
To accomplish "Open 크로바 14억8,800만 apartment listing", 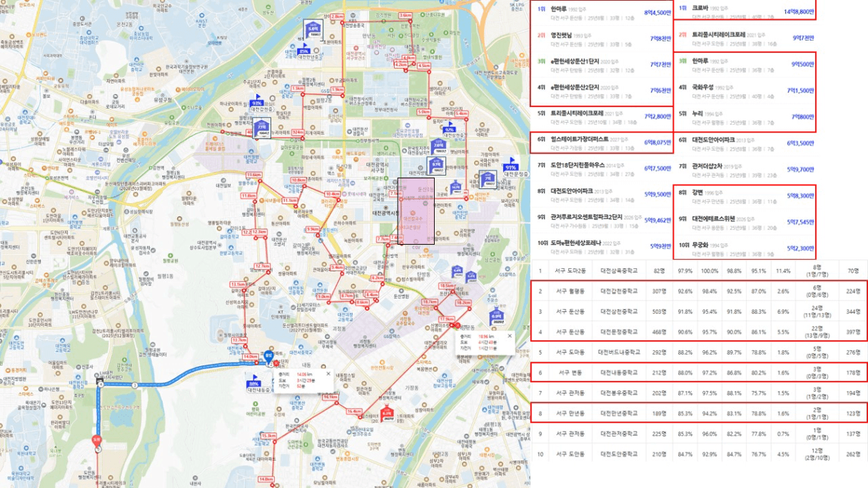I will 745,11.
